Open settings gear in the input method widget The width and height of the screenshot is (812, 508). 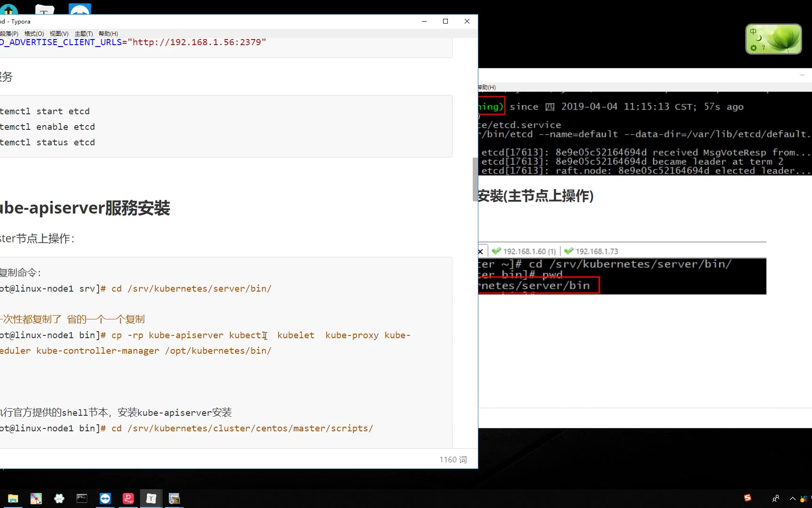(x=753, y=48)
